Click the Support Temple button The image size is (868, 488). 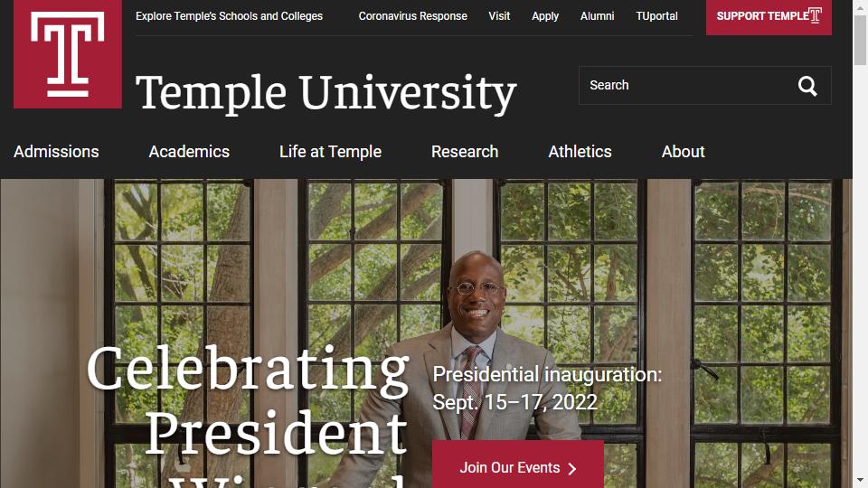[769, 17]
